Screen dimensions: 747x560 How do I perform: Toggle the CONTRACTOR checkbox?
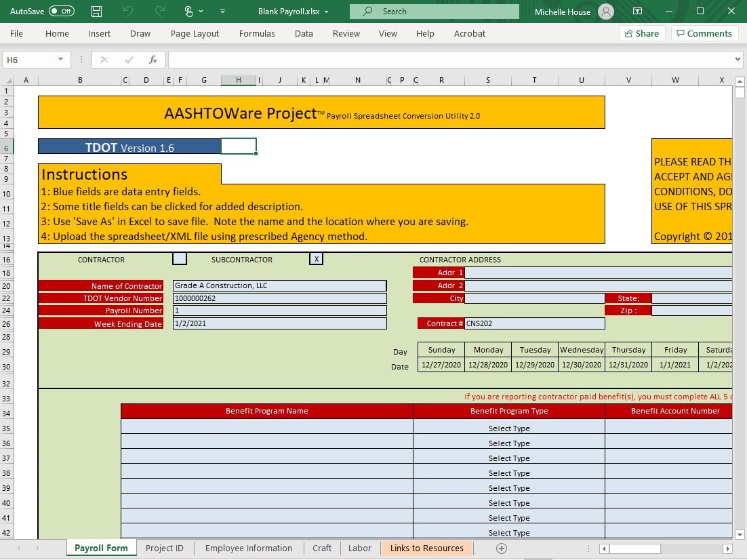pyautogui.click(x=180, y=259)
